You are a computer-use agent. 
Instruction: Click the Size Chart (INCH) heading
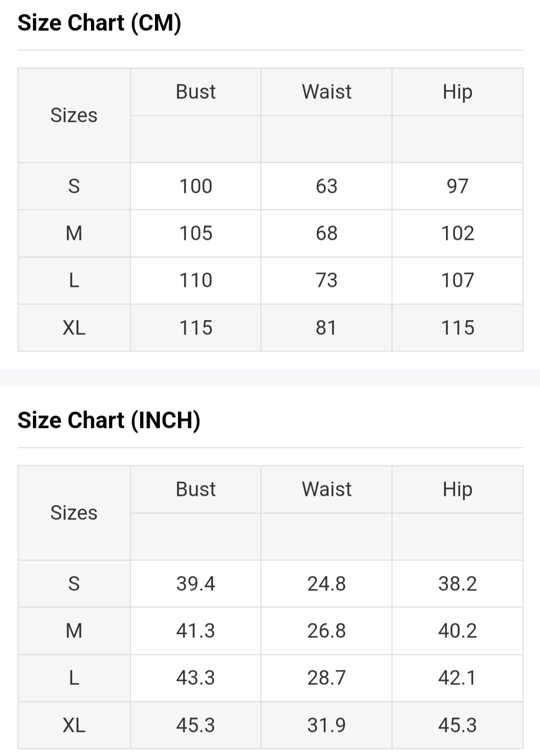tap(108, 420)
